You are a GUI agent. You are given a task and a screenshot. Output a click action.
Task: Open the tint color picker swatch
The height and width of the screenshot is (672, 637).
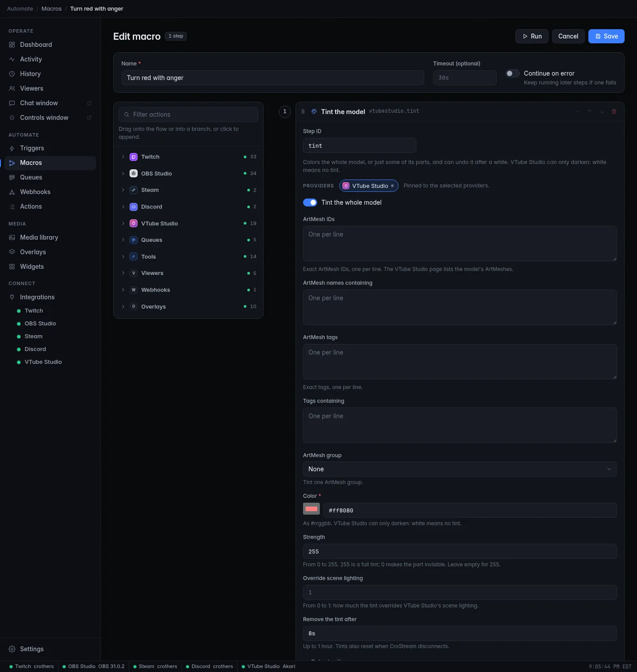pyautogui.click(x=311, y=509)
